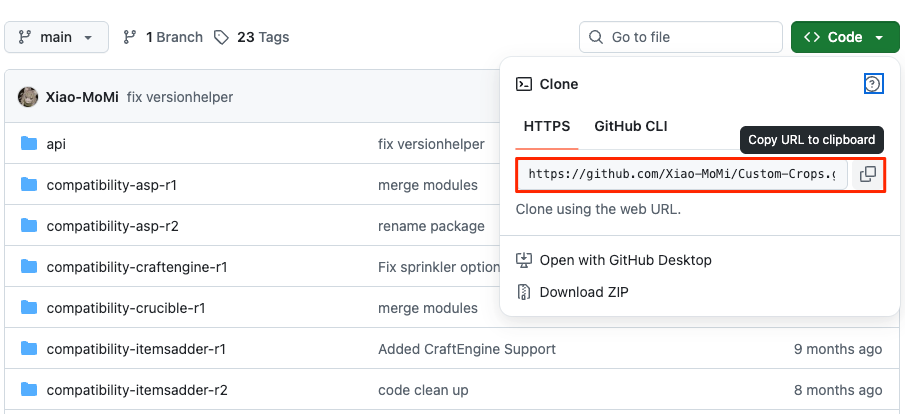Click the ZIP file icon
Screen dimensions: 905x414
click(523, 292)
